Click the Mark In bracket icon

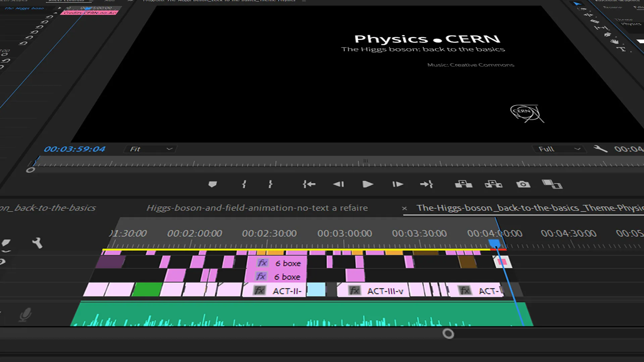coord(244,184)
